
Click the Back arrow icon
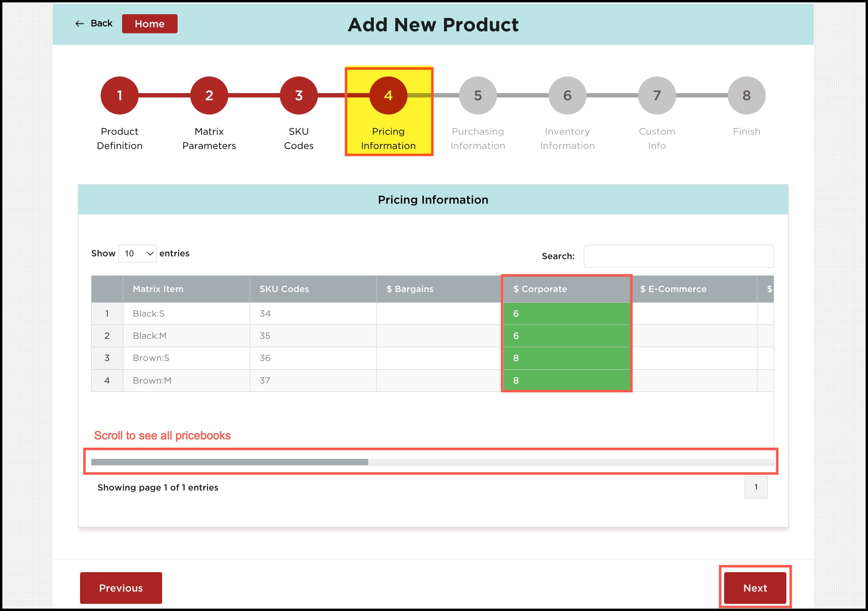[x=80, y=24]
